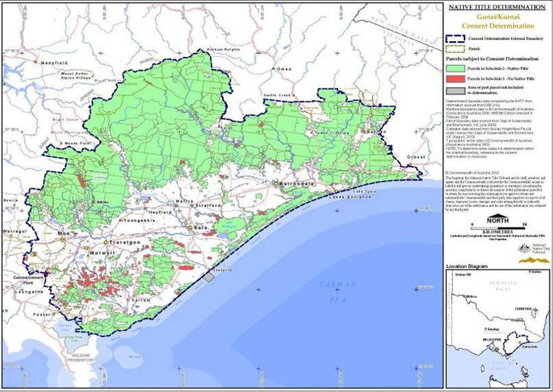
Task: Click the Traralgon town circle marker
Action: [105, 243]
